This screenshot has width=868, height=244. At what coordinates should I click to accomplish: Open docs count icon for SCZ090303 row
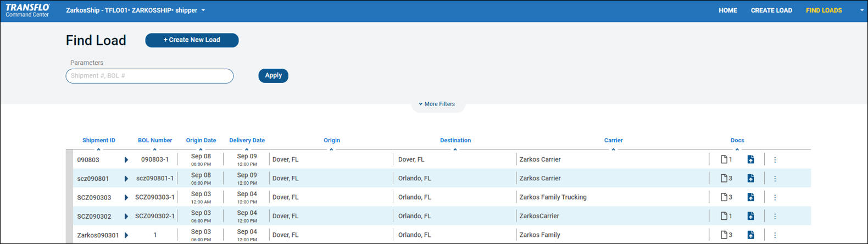[x=726, y=197]
